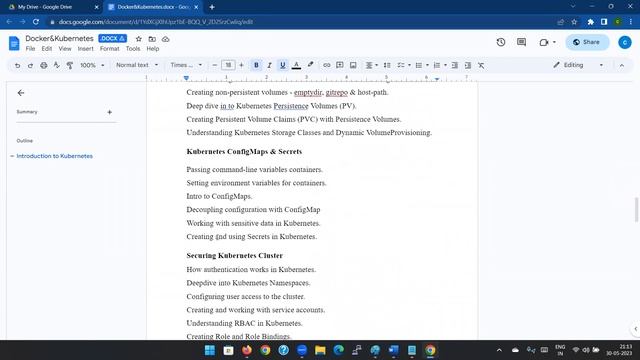This screenshot has height=360, width=640.
Task: Open the Windows Start menu
Action: (x=210, y=350)
